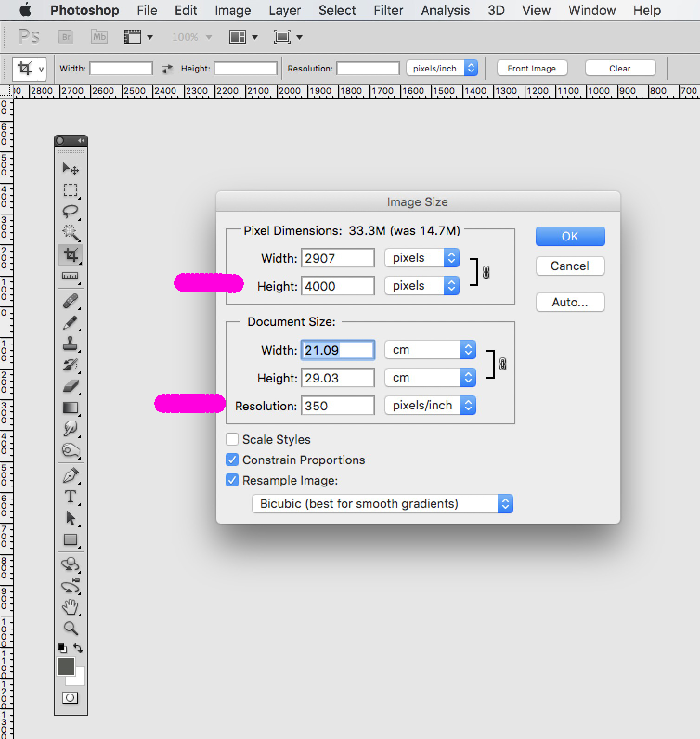Click the Front Image button
Viewport: 700px width, 739px height.
(x=531, y=68)
